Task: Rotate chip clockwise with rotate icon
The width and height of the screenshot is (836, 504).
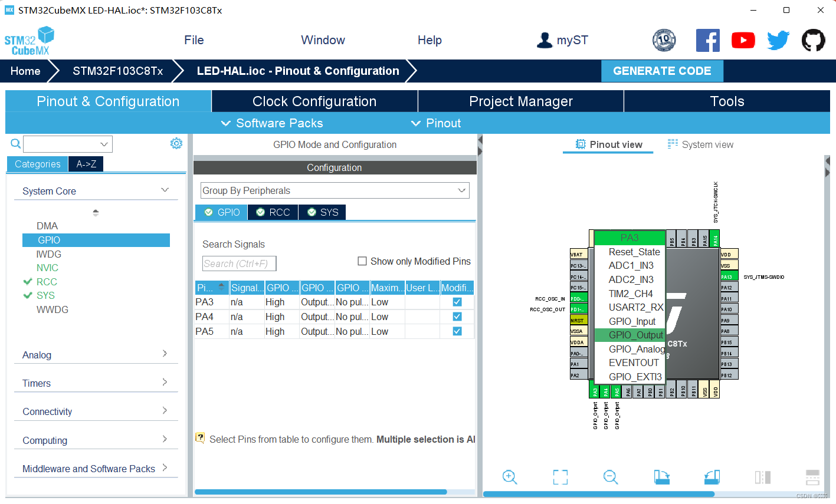Action: 661,477
